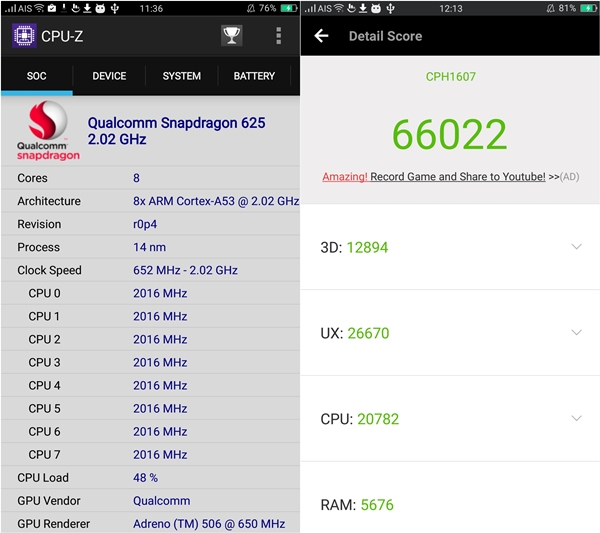Switch to the SYSTEM tab
The width and height of the screenshot is (600, 533).
[181, 76]
